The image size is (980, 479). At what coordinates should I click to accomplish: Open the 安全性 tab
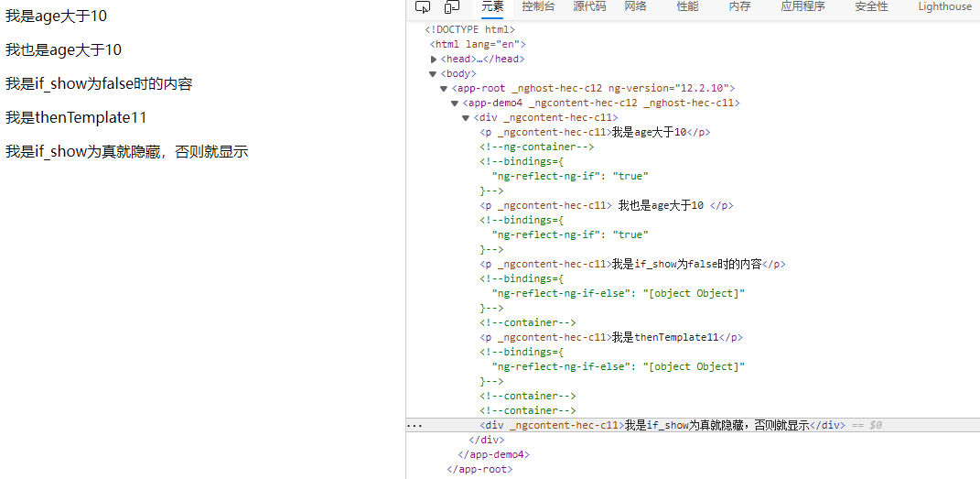pos(871,7)
